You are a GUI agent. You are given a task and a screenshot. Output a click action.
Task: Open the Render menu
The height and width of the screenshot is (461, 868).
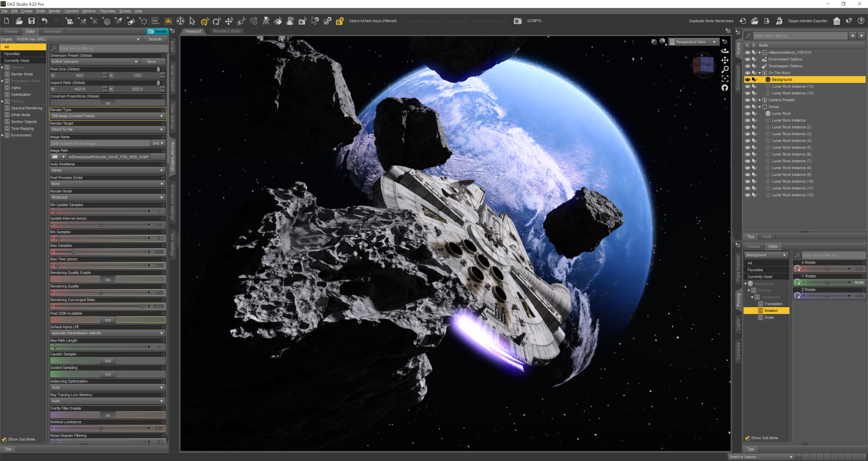(x=54, y=11)
